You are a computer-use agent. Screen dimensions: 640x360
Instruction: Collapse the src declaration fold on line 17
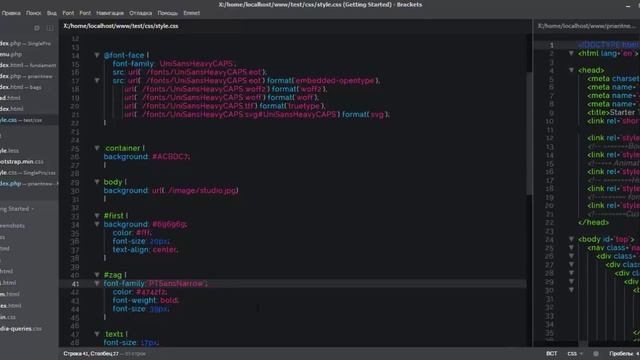(x=97, y=80)
